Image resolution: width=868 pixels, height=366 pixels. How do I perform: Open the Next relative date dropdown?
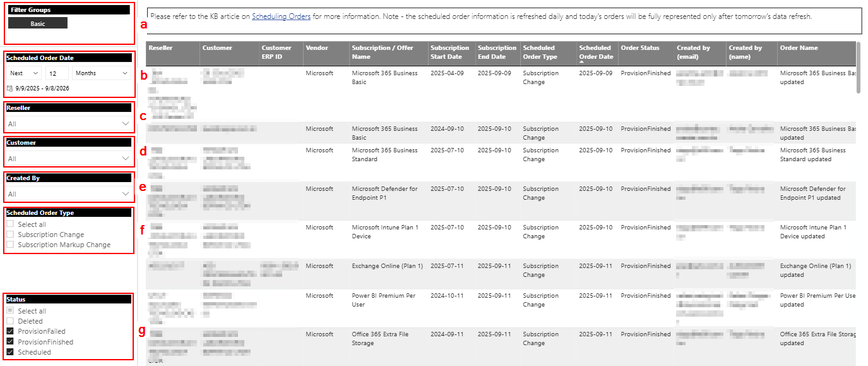(24, 73)
